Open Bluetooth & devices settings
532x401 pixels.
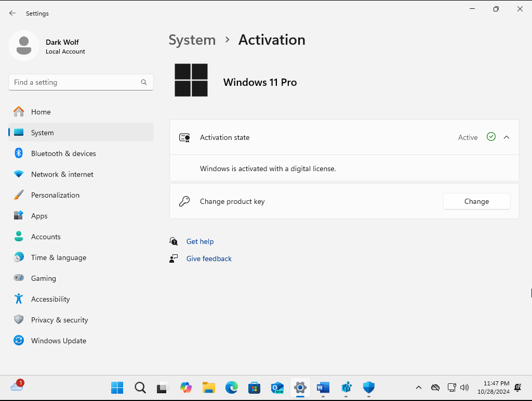[x=81, y=153]
